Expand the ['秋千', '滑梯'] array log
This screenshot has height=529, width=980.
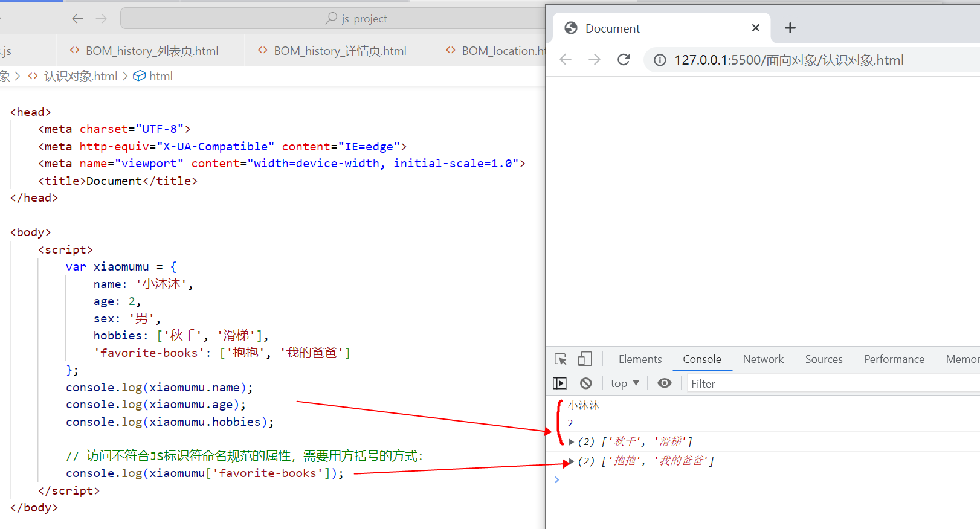point(572,442)
